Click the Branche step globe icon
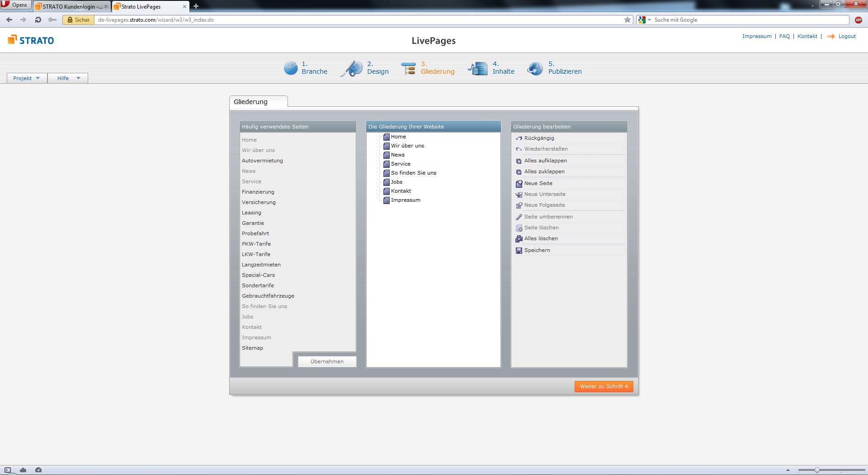Viewport: 868px width, 475px height. pos(290,68)
